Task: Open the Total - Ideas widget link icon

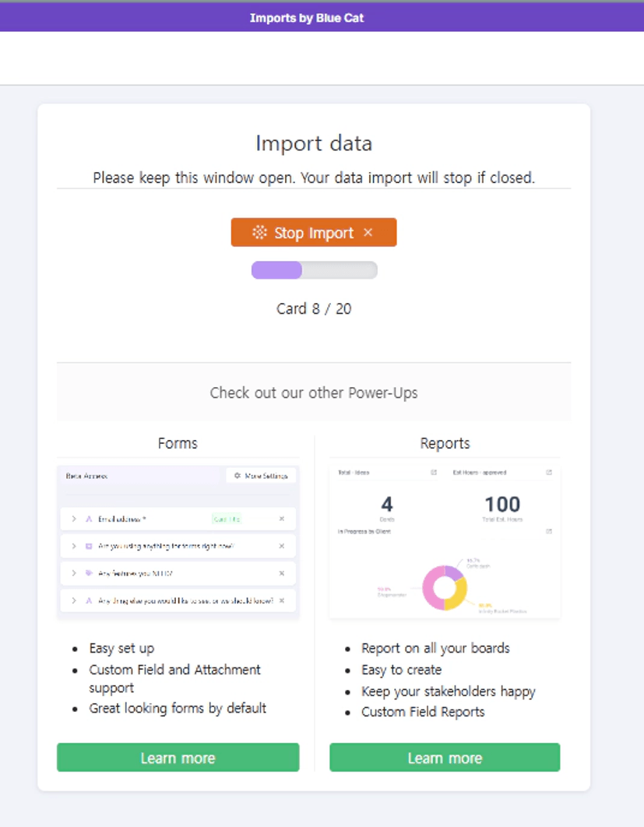Action: [x=434, y=473]
